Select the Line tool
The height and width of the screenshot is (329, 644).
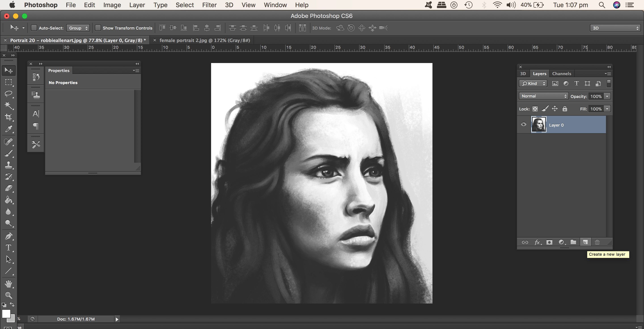[x=8, y=271]
